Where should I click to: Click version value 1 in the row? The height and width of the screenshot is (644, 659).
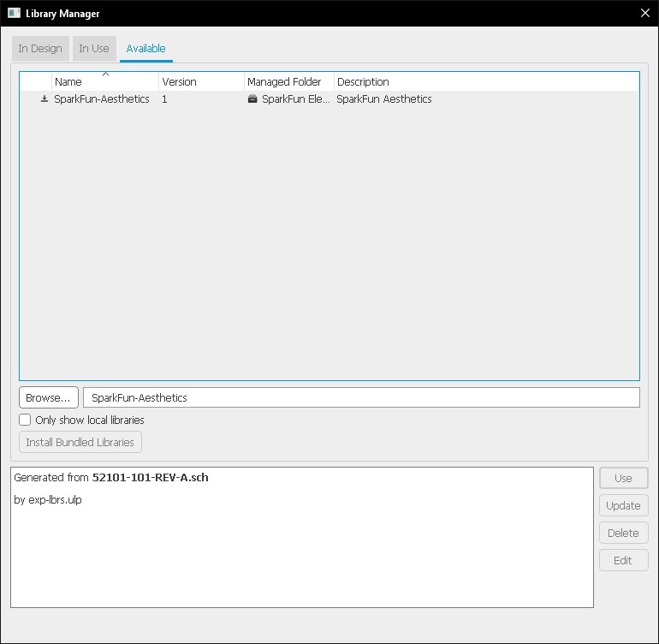coord(164,99)
